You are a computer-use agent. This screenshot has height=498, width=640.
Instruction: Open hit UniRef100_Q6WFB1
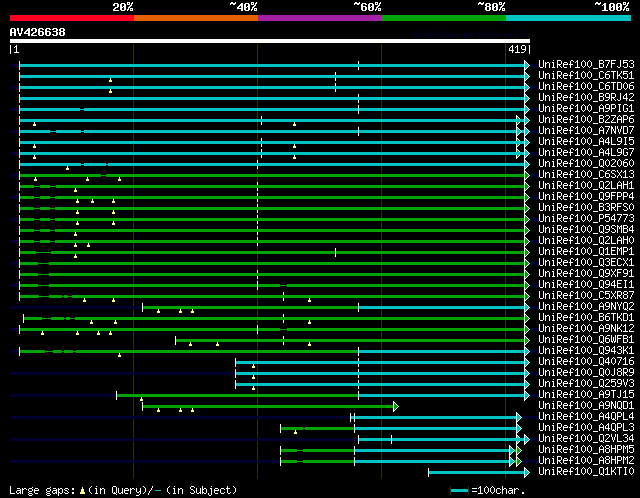coord(586,340)
